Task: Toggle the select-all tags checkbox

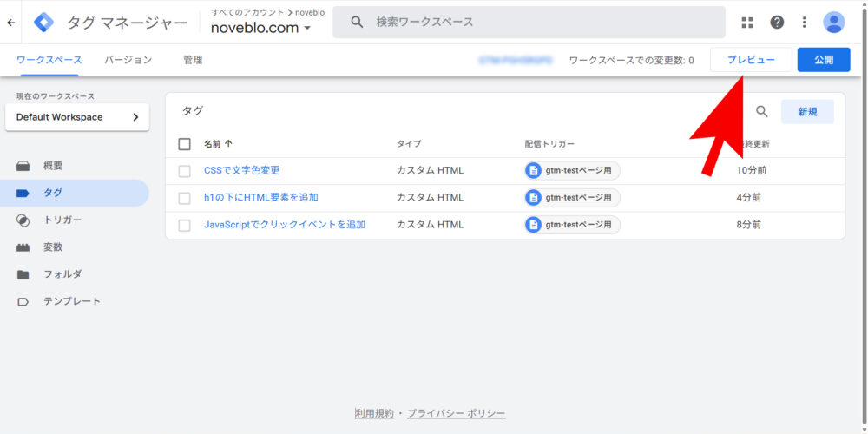Action: (184, 144)
